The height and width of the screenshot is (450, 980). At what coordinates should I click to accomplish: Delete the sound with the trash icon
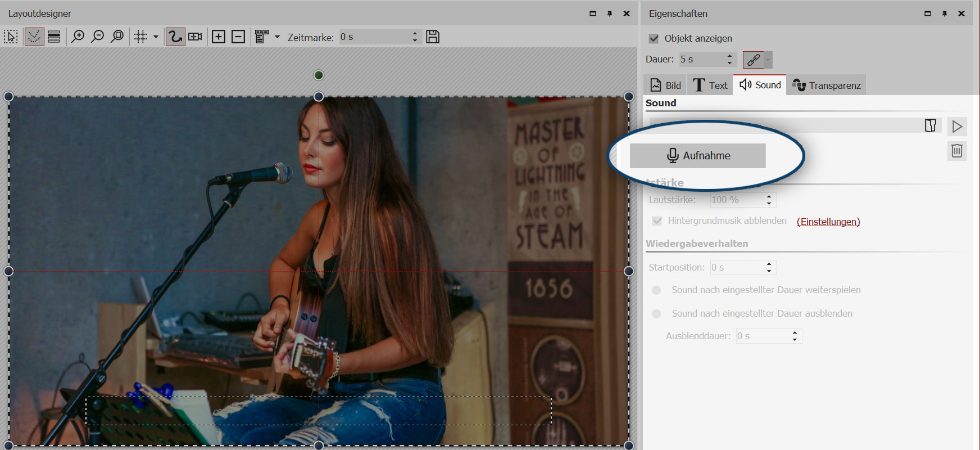tap(957, 151)
